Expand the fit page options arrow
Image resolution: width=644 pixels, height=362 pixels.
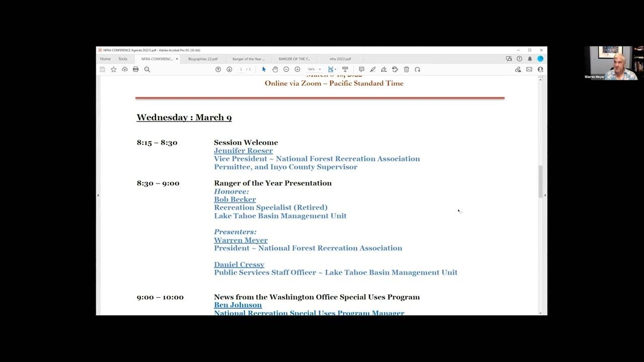pos(335,69)
